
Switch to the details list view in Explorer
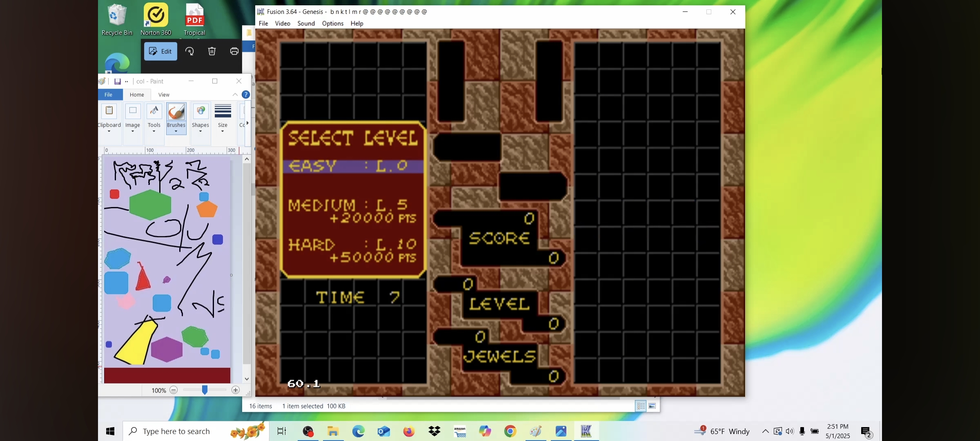pyautogui.click(x=641, y=406)
